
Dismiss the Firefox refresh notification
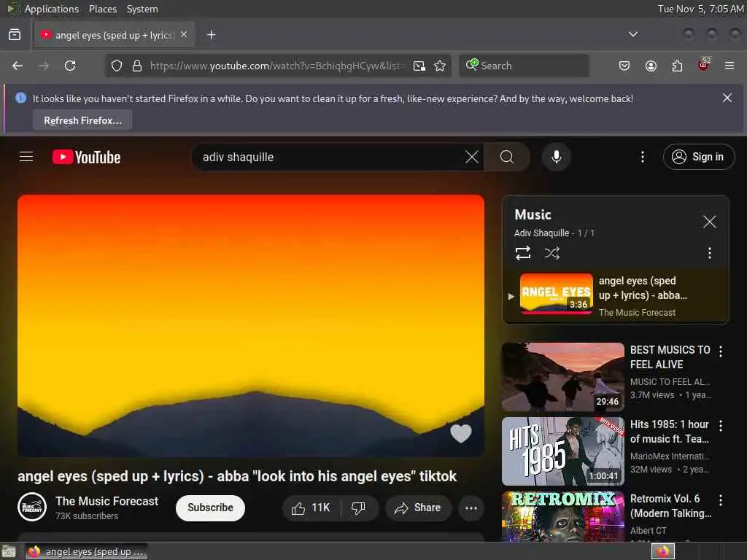pyautogui.click(x=727, y=98)
